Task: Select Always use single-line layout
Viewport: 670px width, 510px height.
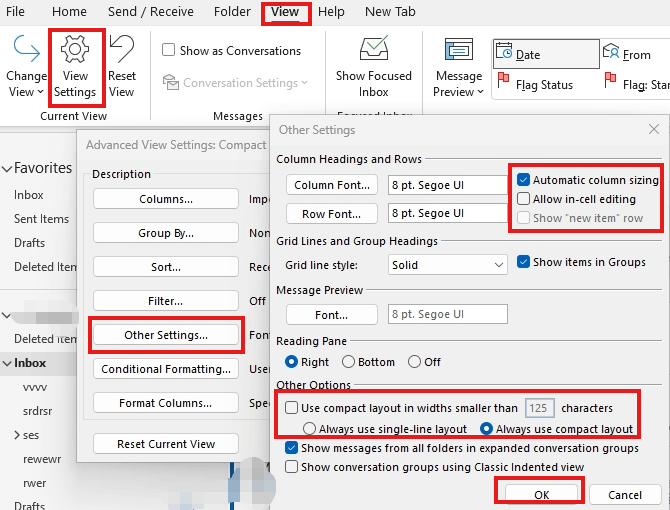Action: coord(309,428)
